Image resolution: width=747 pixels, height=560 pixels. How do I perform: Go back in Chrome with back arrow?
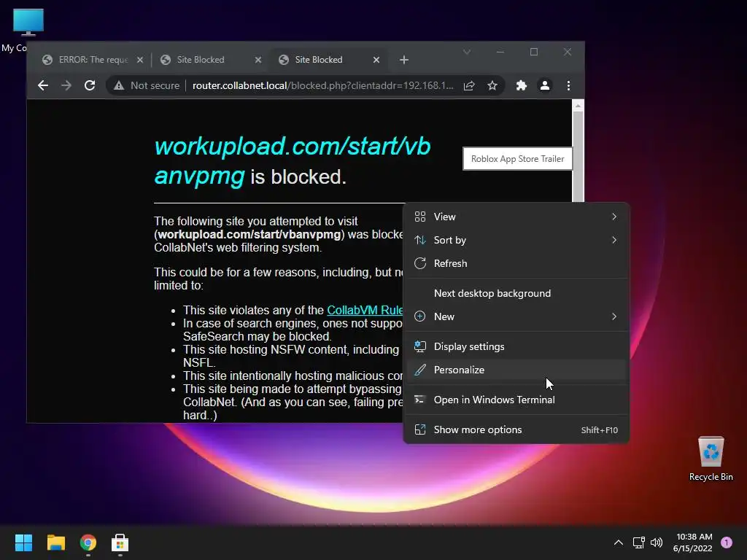(x=43, y=86)
